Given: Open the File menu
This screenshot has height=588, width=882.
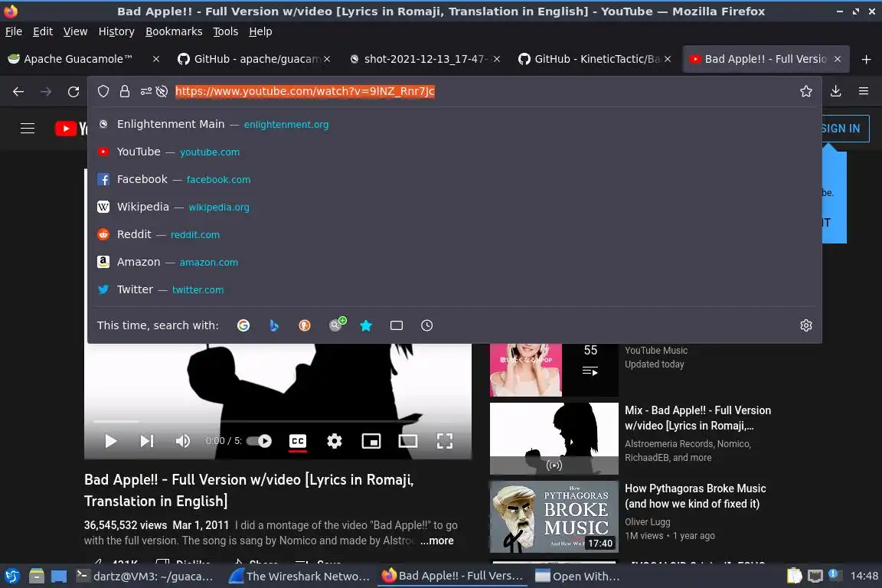Looking at the screenshot, I should pos(14,31).
